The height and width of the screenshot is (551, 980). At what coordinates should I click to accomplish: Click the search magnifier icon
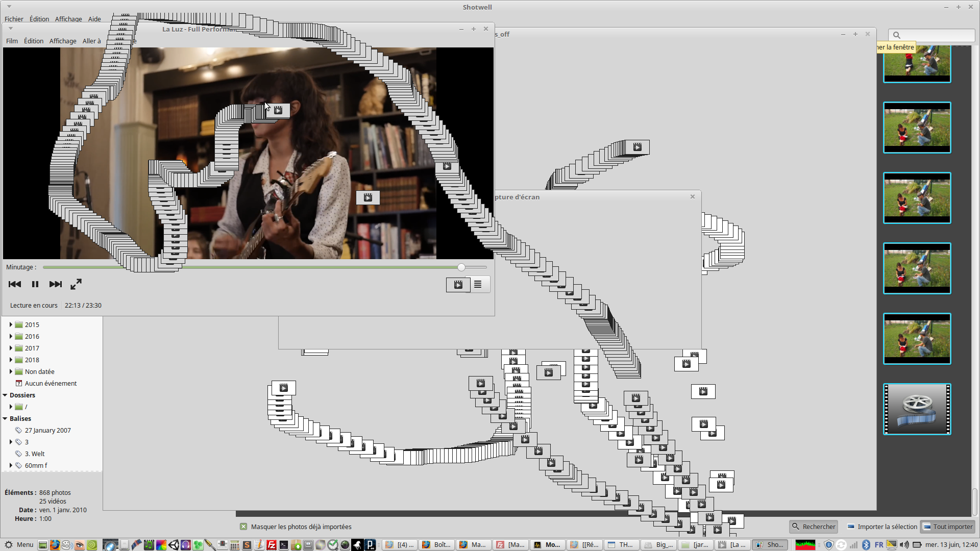(x=896, y=35)
